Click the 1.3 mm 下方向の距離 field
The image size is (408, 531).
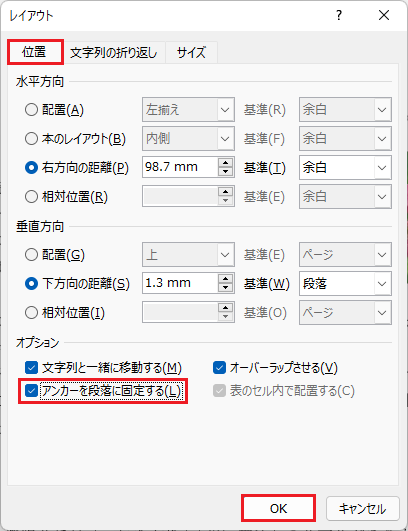[180, 283]
